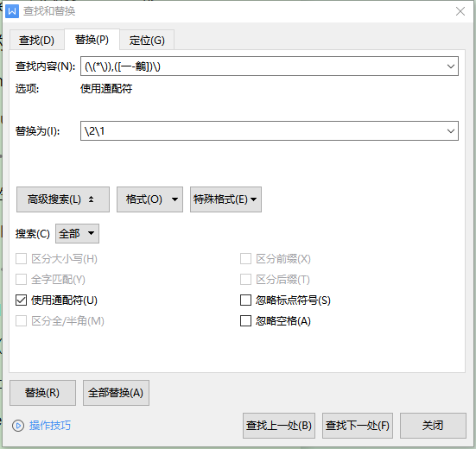Tick the 忽略空格(A) checkbox

pyautogui.click(x=245, y=321)
